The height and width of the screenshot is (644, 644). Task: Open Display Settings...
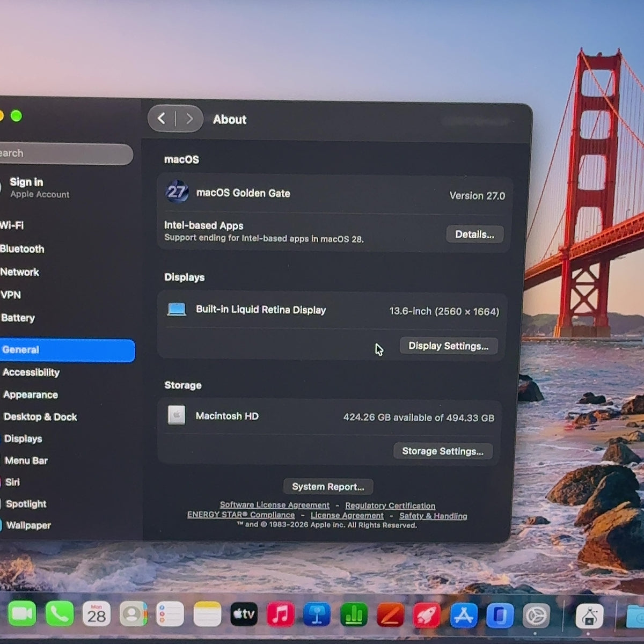coord(448,346)
